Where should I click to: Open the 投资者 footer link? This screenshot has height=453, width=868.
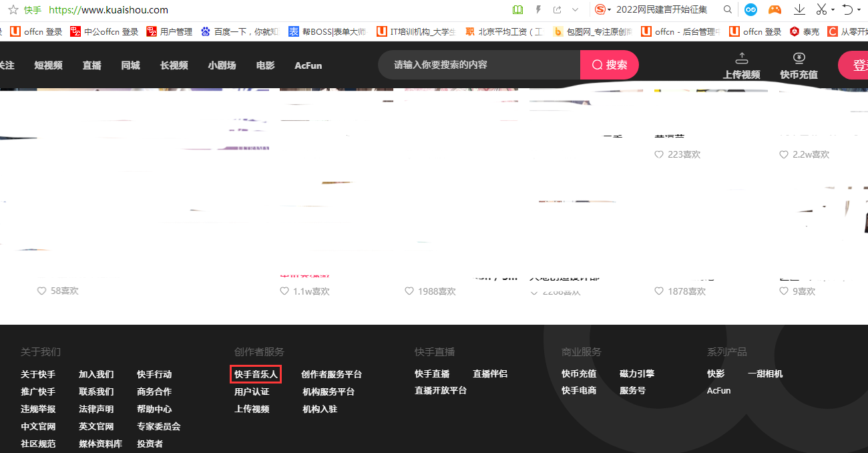150,444
